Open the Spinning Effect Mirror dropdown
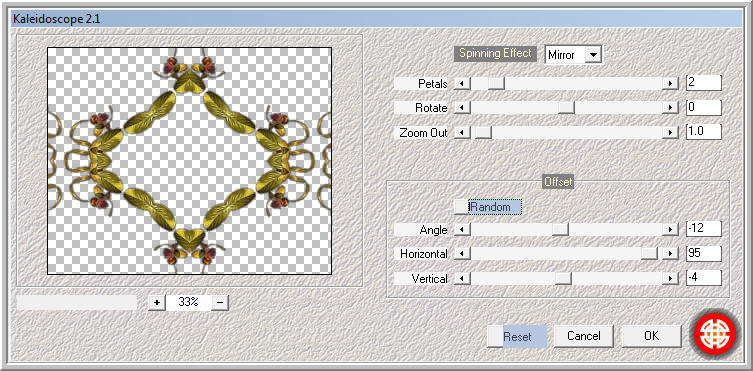753x371 pixels. click(594, 55)
